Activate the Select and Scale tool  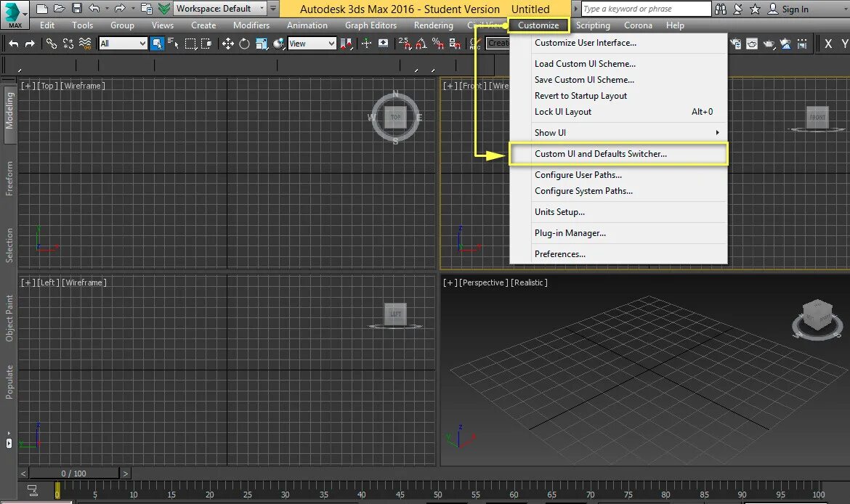262,44
